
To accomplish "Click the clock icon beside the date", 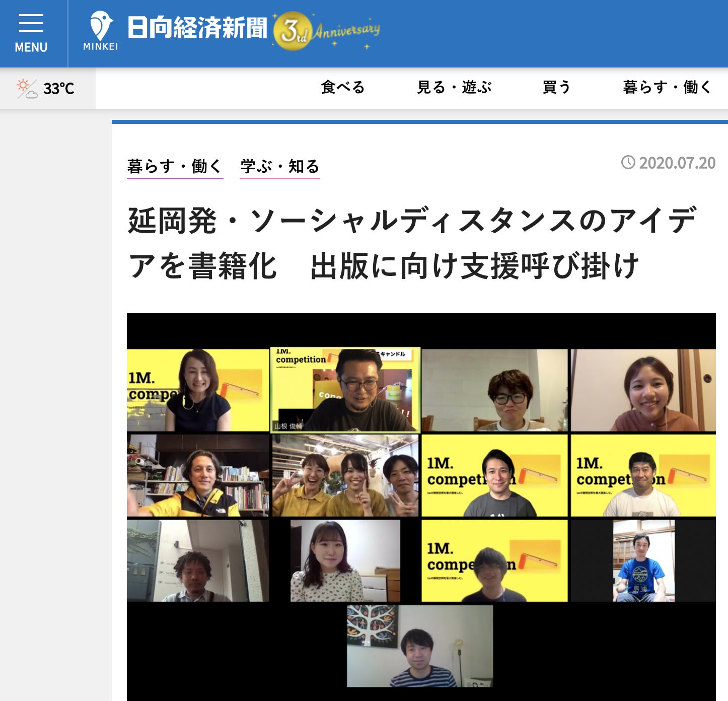I will point(628,163).
